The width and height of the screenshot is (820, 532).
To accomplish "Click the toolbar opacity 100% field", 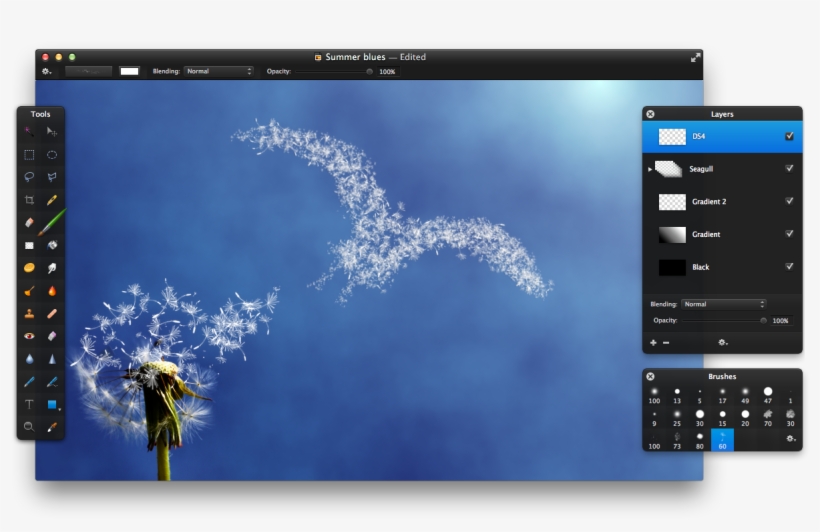I will coord(388,72).
